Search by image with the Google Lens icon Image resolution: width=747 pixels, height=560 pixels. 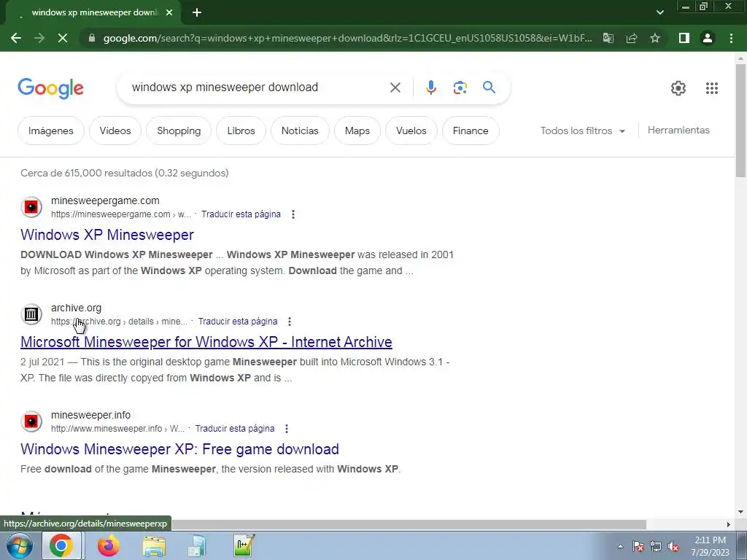(460, 87)
